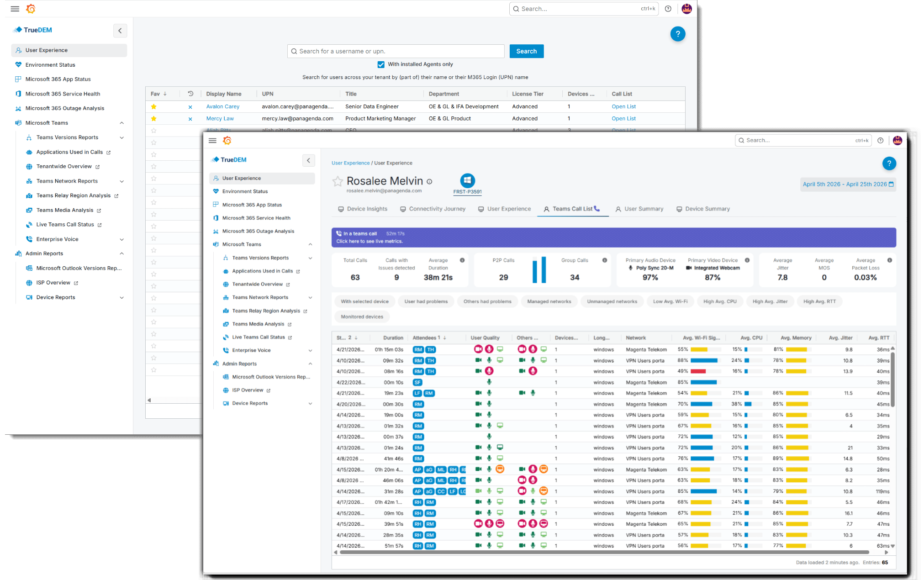Open ISP Overview in front window sidebar
Screen dimensions: 924x580
tap(248, 390)
